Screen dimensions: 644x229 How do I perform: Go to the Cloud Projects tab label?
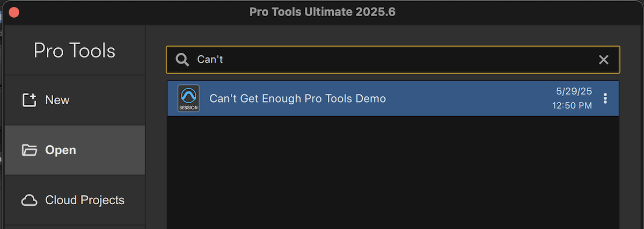pyautogui.click(x=85, y=201)
